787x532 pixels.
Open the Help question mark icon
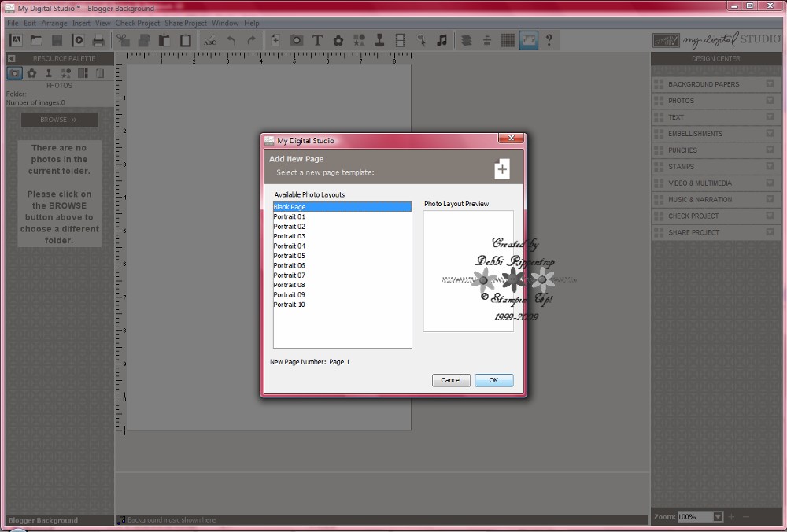click(549, 41)
